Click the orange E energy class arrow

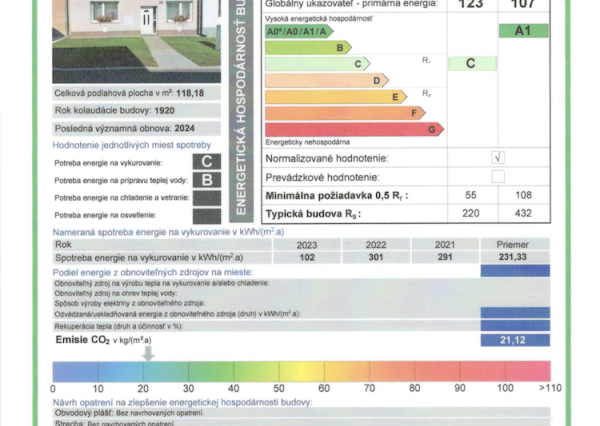tap(335, 96)
